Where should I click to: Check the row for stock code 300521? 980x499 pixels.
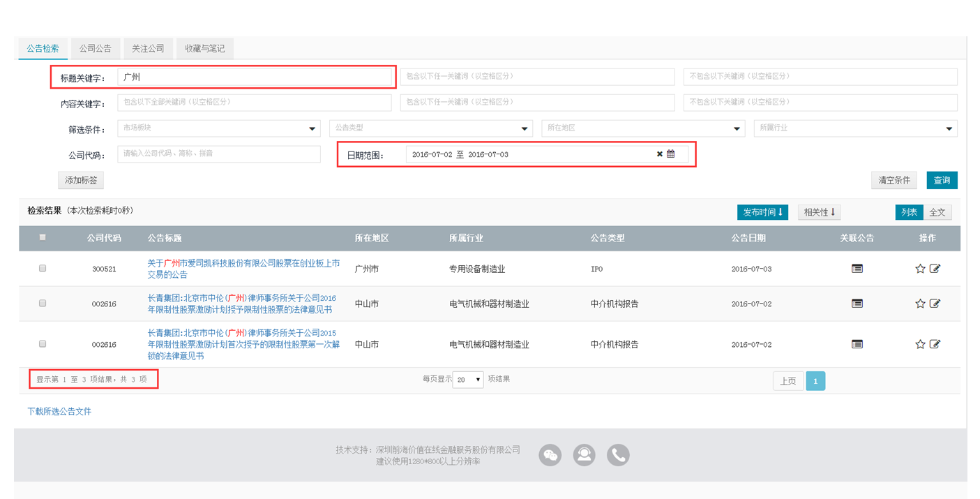43,268
